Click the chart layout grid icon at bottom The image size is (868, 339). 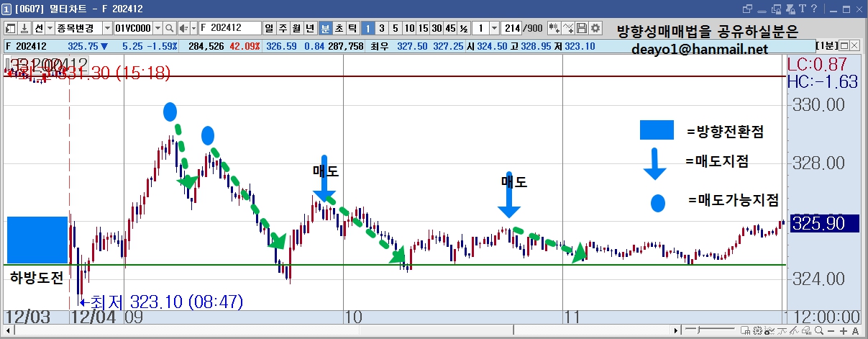click(745, 330)
